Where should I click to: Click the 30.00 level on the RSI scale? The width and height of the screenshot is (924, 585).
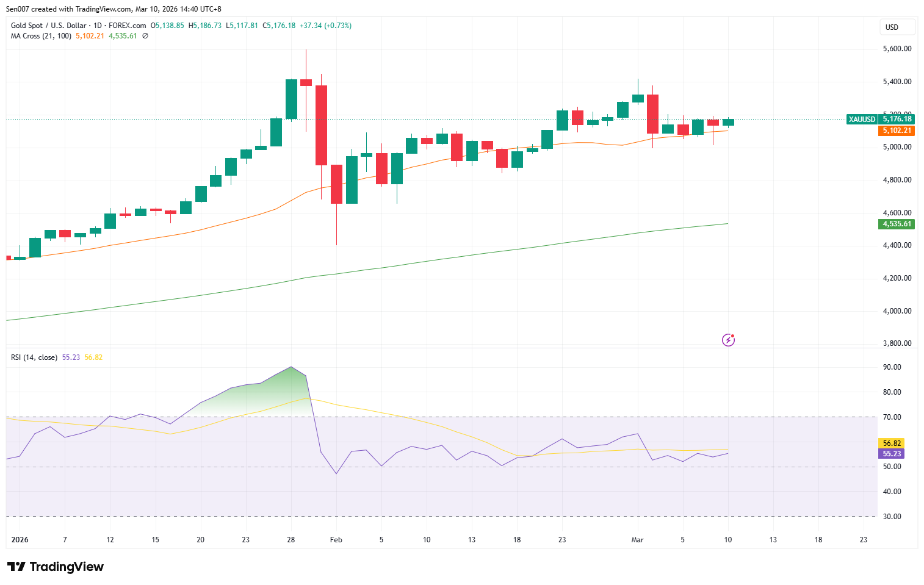(x=892, y=517)
